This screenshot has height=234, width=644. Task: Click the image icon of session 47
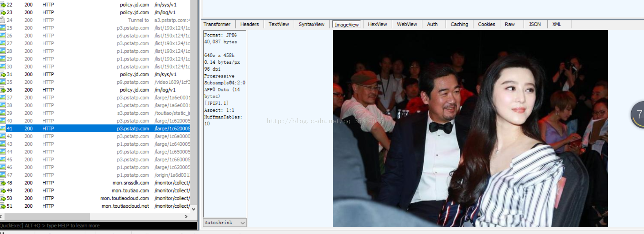[3, 175]
